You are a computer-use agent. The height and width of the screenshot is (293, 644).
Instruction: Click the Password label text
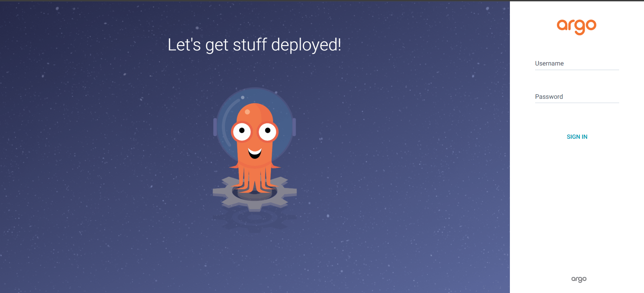coord(549,97)
